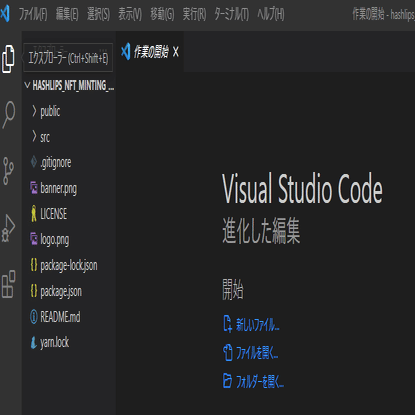Open the Extensions view icon
415x415 pixels.
click(x=9, y=284)
